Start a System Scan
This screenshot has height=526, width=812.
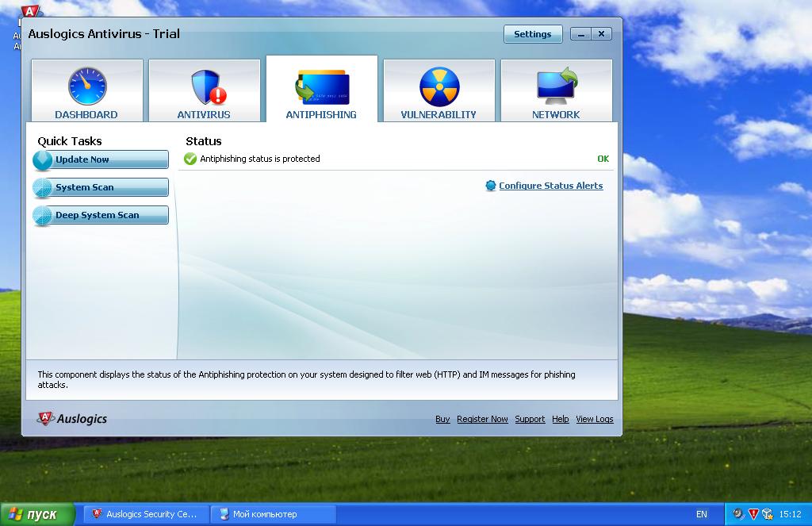tap(101, 187)
